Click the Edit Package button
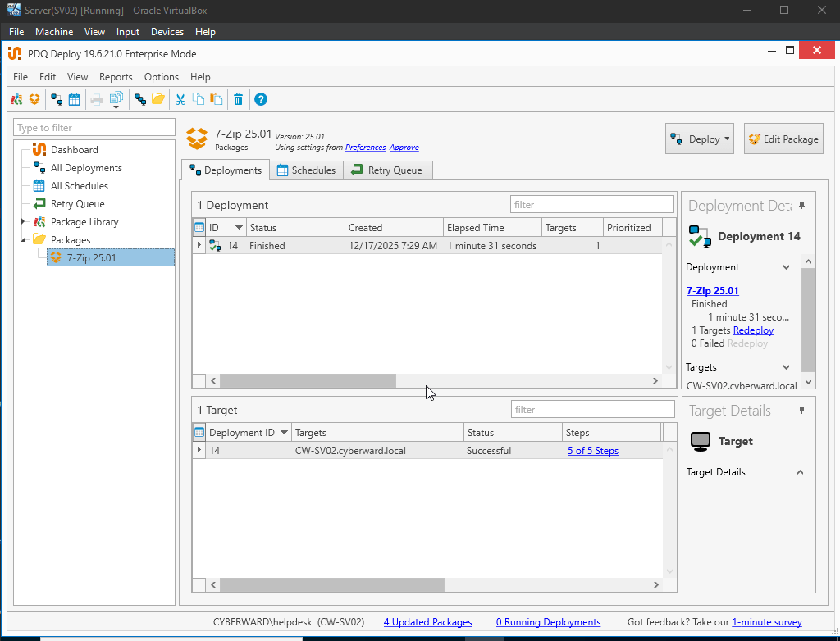Image resolution: width=840 pixels, height=641 pixels. [783, 139]
